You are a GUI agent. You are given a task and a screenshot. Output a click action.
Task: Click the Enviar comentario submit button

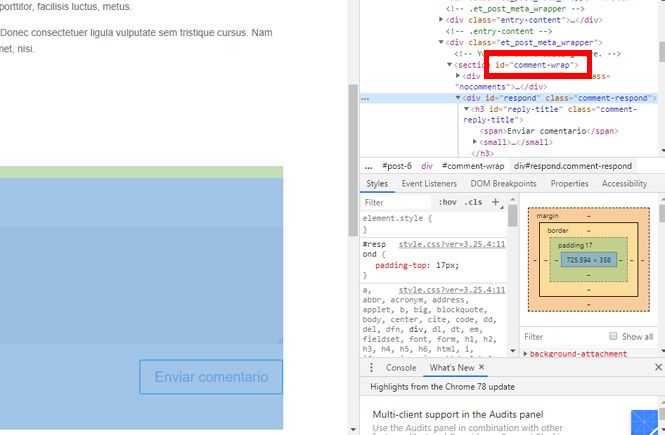211,377
